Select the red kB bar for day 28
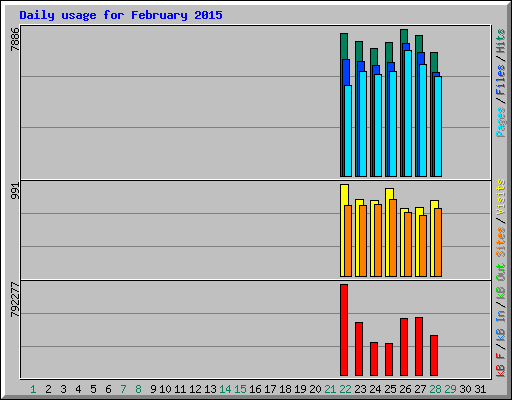This screenshot has height=400, width=512. tap(434, 356)
